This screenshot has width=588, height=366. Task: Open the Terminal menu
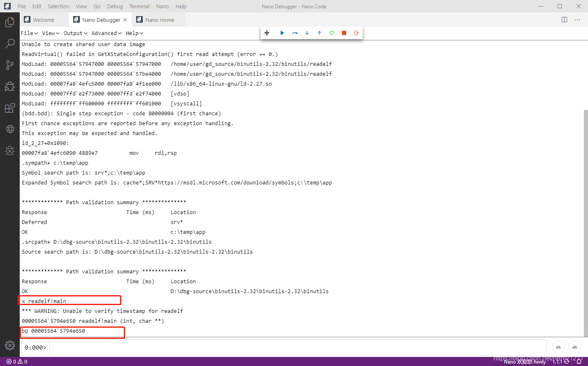coord(139,6)
